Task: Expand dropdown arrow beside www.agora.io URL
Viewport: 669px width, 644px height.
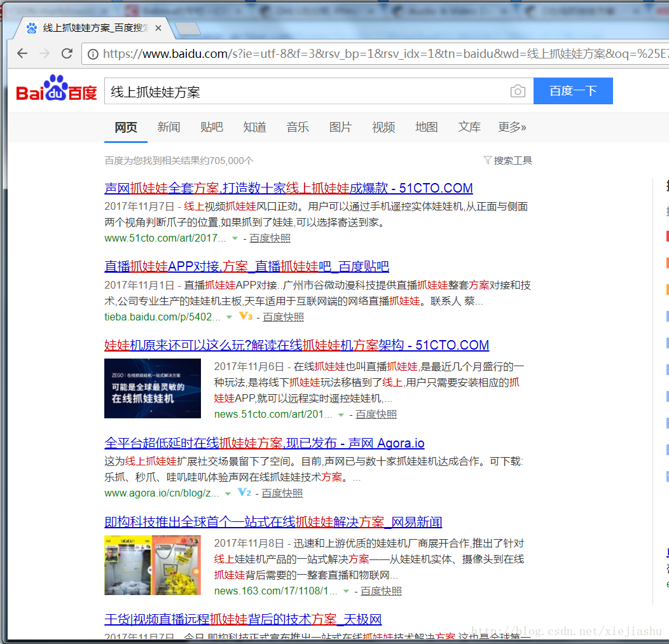Action: (228, 493)
